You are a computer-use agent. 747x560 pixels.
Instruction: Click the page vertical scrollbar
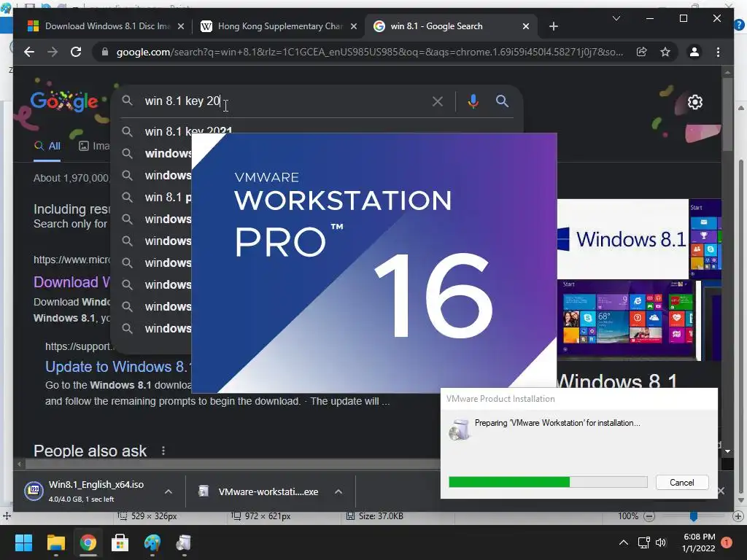727,114
